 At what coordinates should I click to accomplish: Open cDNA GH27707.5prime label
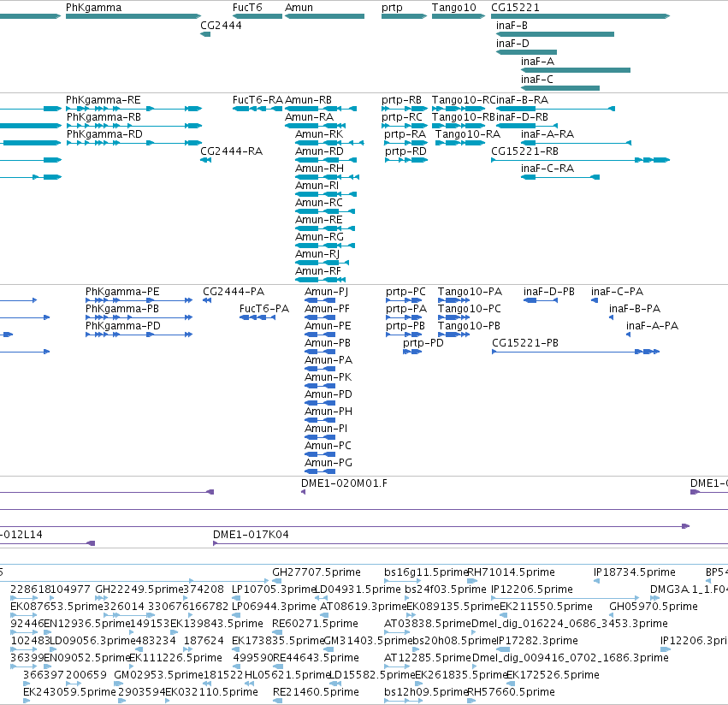(x=317, y=572)
